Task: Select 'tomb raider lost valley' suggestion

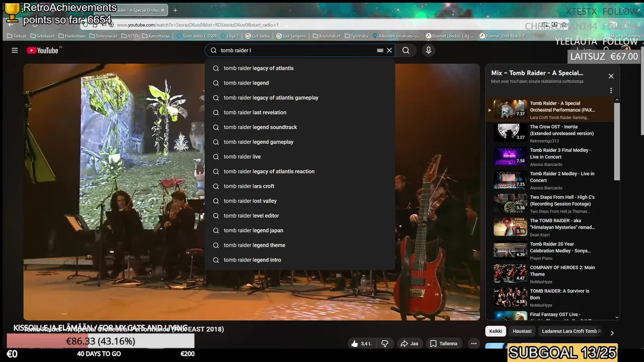Action: tap(300, 201)
